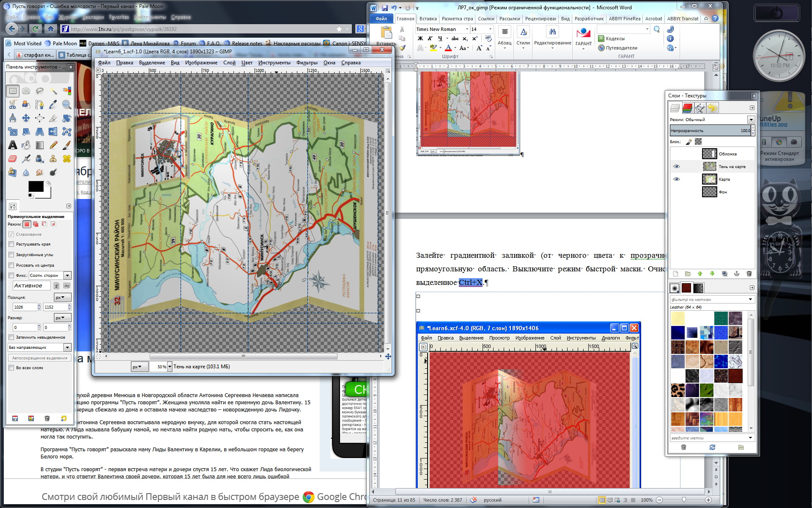The image size is (812, 508).
Task: Select the Fuzzy Select magic wand tool
Action: tap(53, 91)
